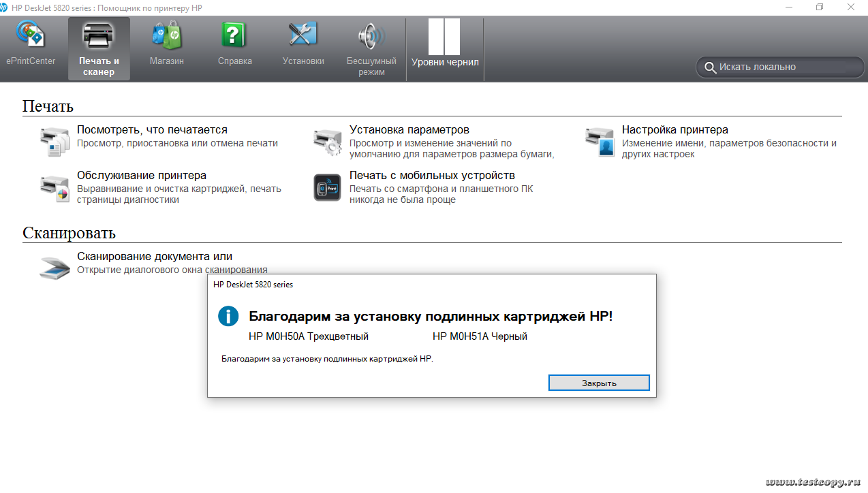Open the Посмотреть, что печатается link
Image resolution: width=868 pixels, height=493 pixels.
coord(152,129)
